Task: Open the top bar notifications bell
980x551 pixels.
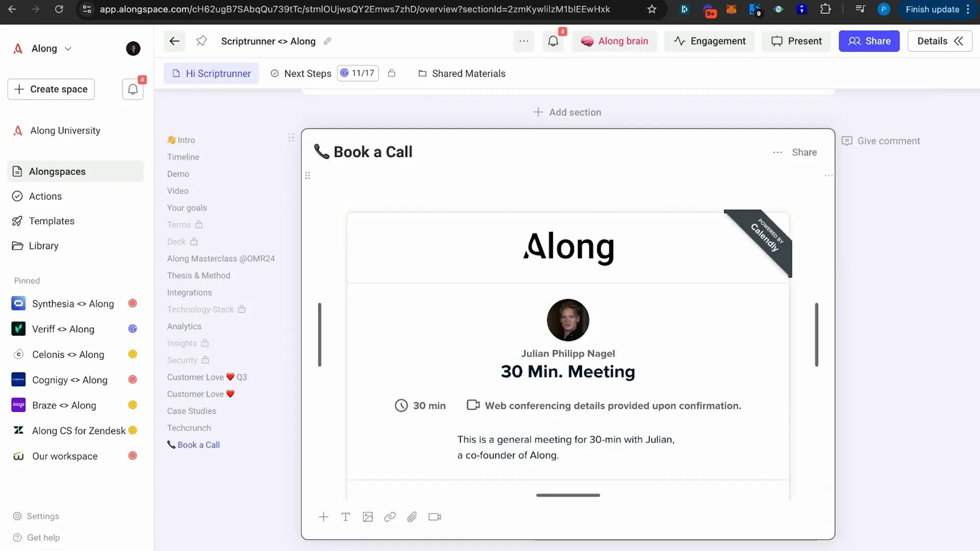Action: [553, 41]
